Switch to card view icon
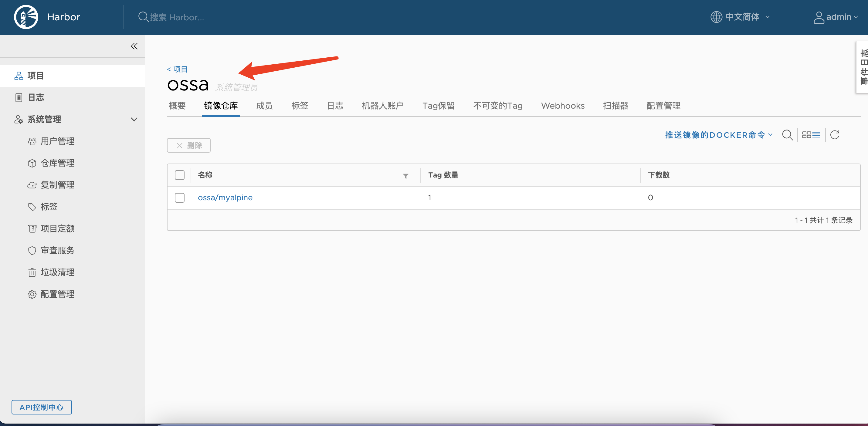The image size is (868, 426). coord(806,135)
